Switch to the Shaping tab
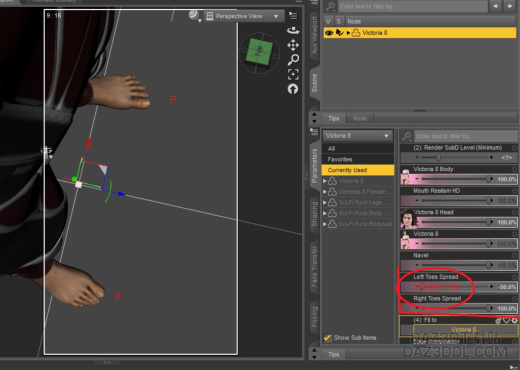Screen dimensions: 520x370 pyautogui.click(x=314, y=214)
